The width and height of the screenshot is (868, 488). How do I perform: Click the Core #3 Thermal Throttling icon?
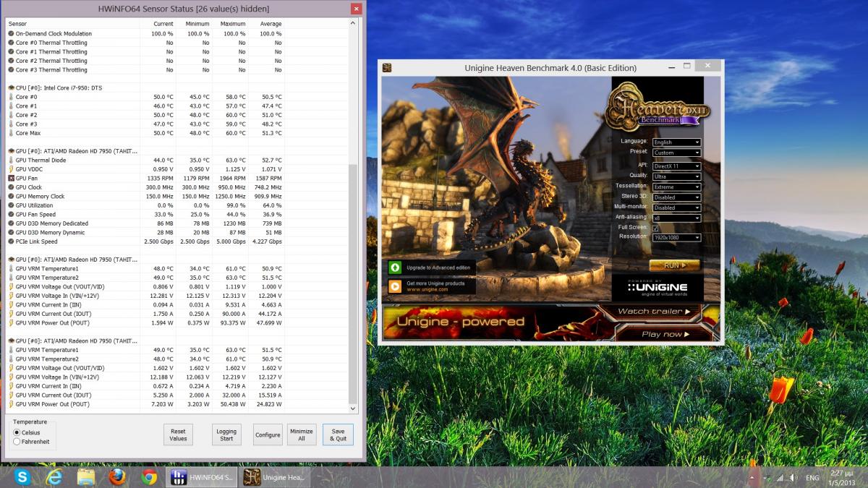point(11,69)
